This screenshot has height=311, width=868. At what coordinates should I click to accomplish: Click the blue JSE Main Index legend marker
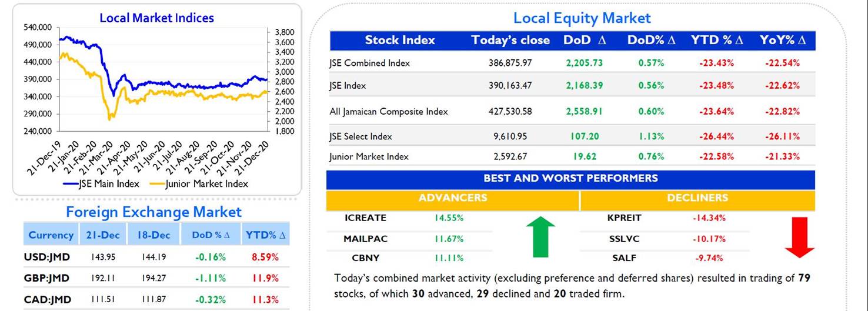pyautogui.click(x=70, y=183)
